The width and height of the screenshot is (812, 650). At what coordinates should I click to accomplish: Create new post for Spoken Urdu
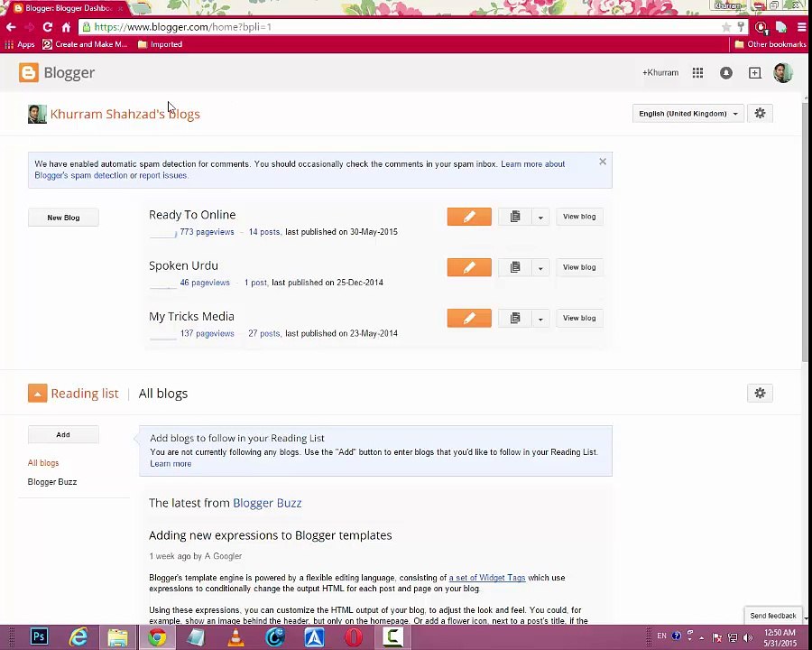(x=469, y=267)
